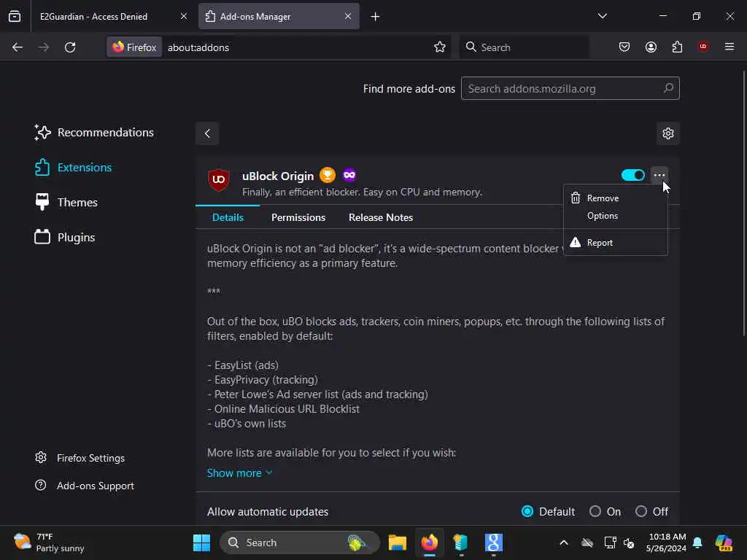Open Plugins in the sidebar

[x=65, y=237]
